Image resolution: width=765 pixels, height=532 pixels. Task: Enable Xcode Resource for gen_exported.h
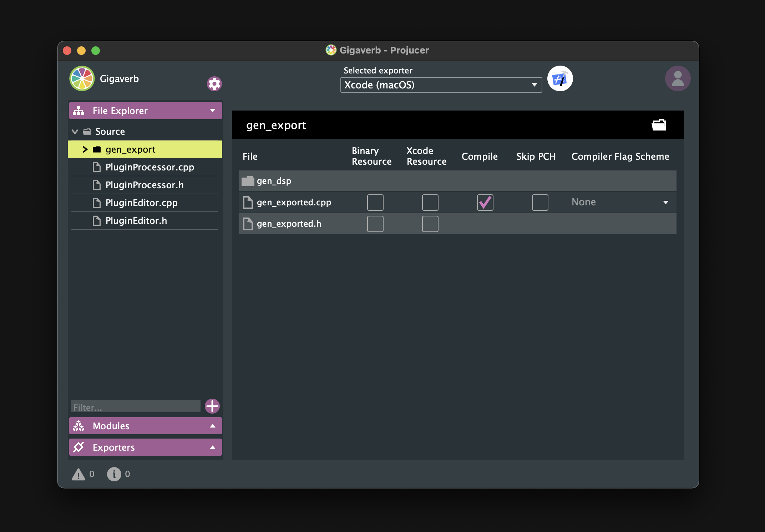click(430, 223)
